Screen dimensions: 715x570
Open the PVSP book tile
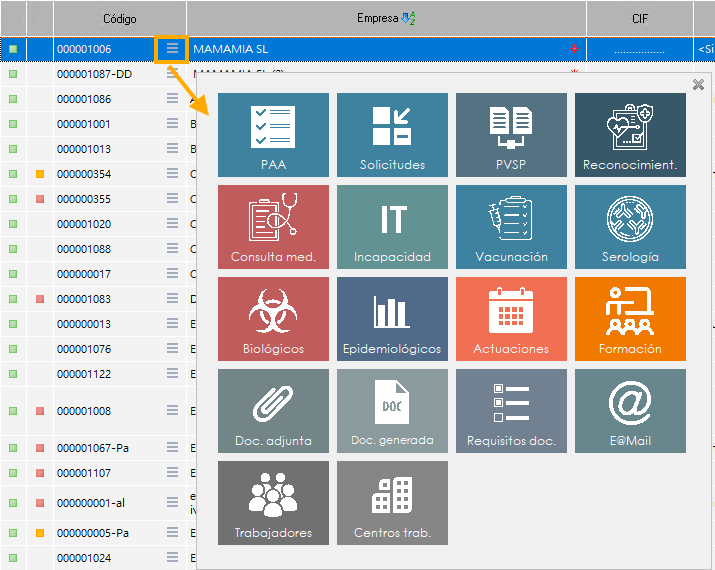(511, 135)
